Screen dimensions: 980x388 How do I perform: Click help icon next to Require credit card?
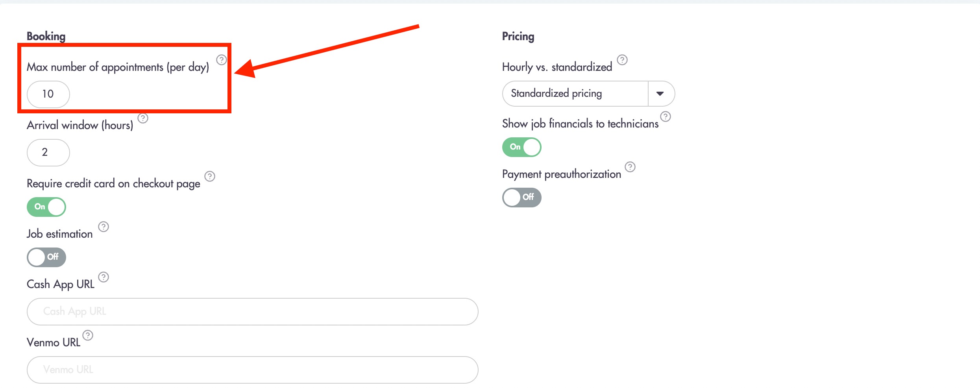(210, 176)
